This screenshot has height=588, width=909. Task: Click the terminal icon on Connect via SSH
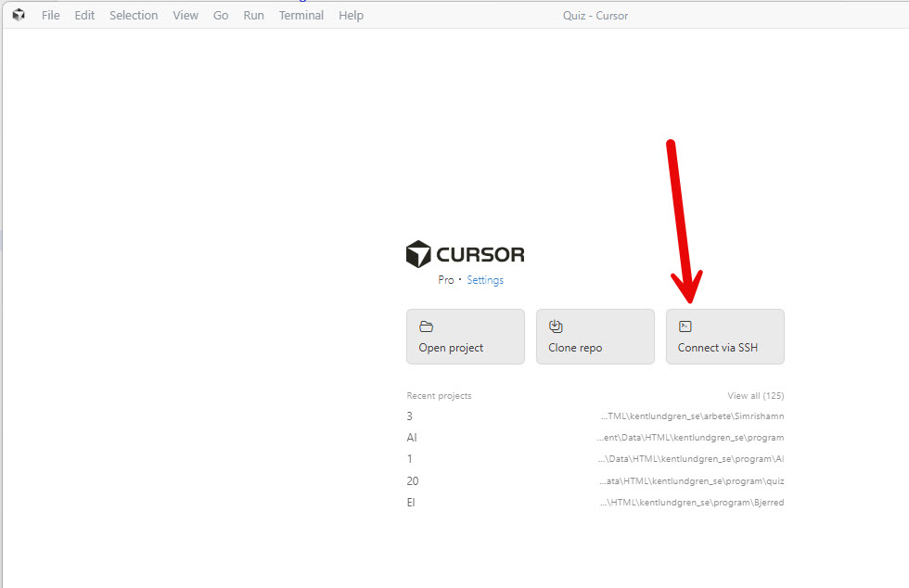(x=685, y=326)
